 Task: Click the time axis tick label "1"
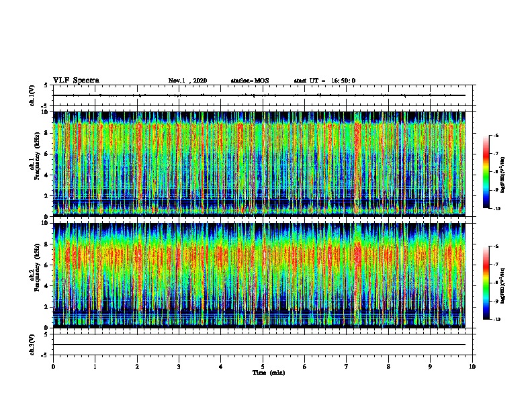[x=95, y=367]
